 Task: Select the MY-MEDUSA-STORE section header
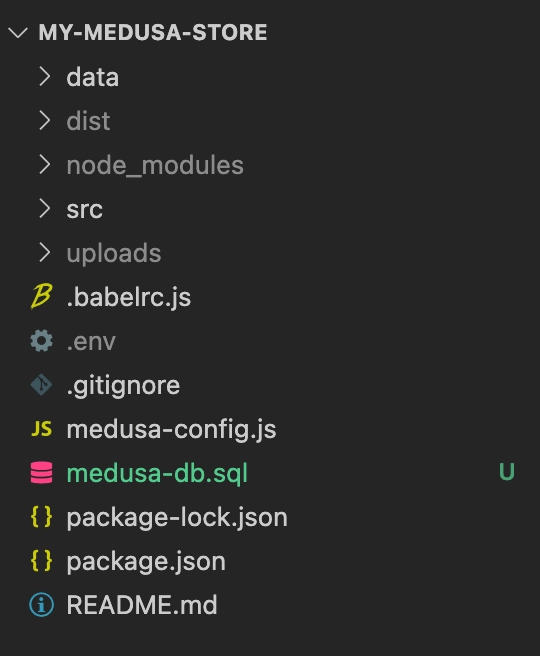click(x=153, y=33)
